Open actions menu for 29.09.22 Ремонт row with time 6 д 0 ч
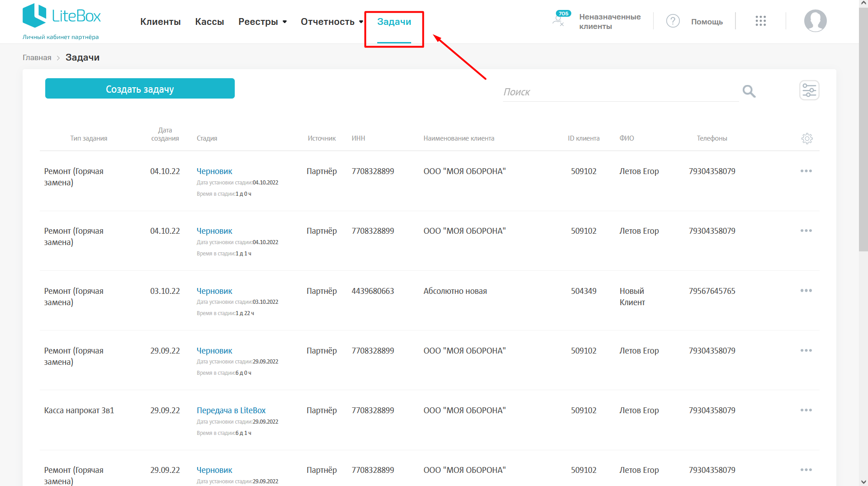Image resolution: width=868 pixels, height=486 pixels. point(806,350)
